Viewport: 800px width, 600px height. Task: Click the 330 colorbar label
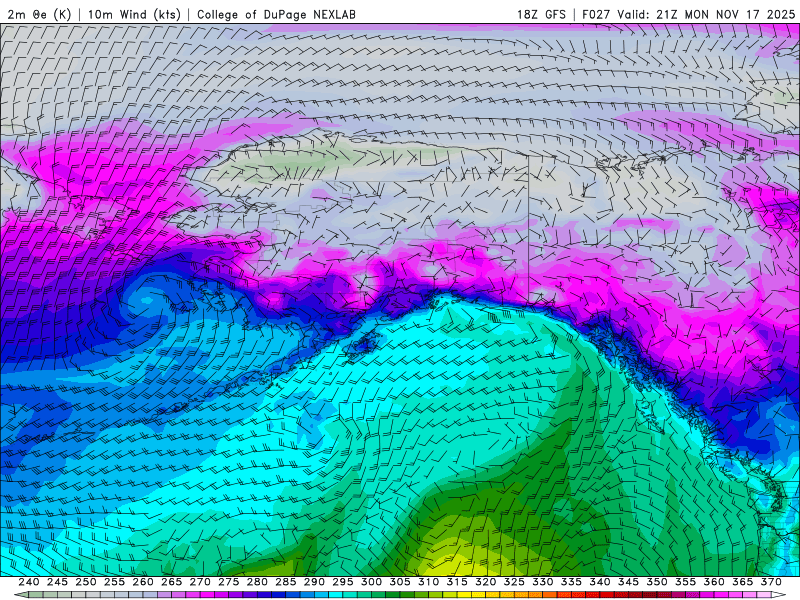543,582
